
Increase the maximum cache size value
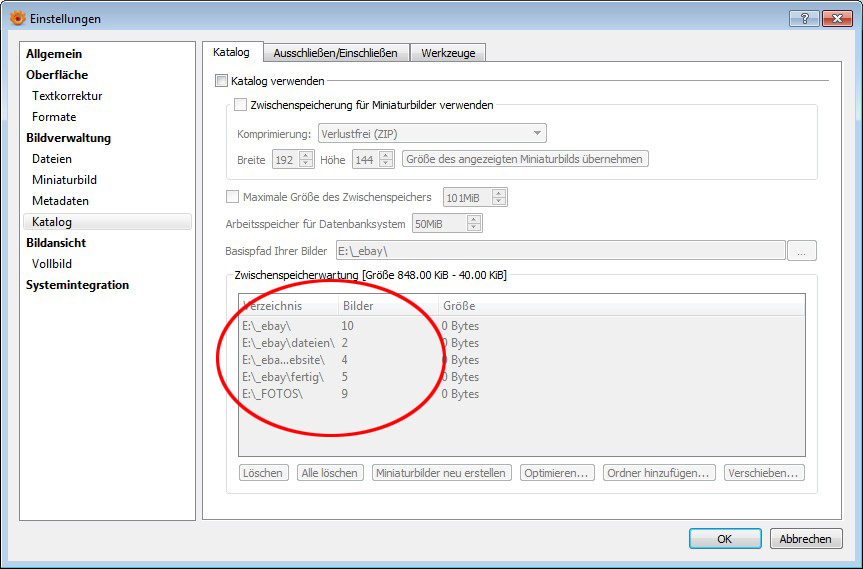[x=499, y=193]
